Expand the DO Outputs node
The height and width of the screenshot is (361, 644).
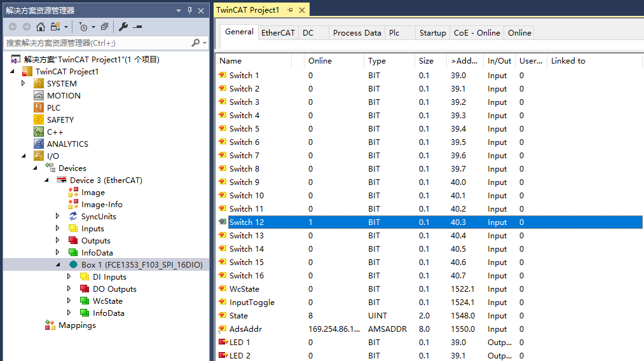(69, 289)
